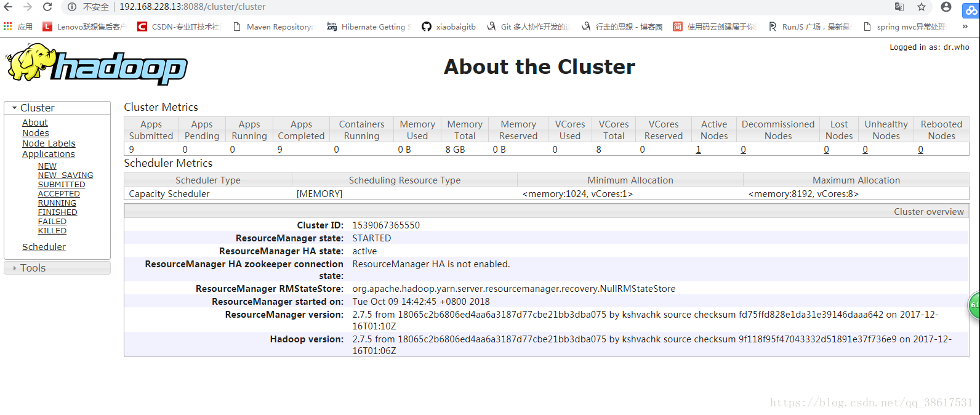This screenshot has width=980, height=415.
Task: Click the Cluster ID value 1539067365550
Action: click(x=386, y=225)
